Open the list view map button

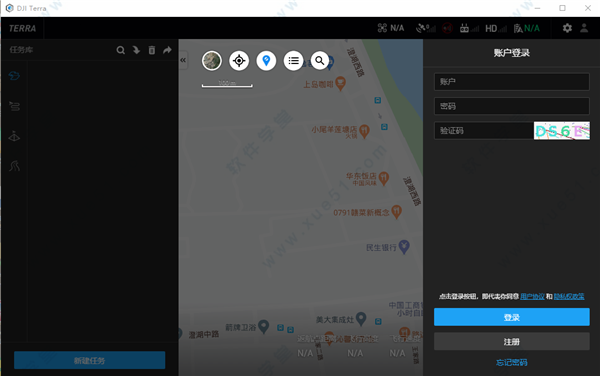pos(293,60)
